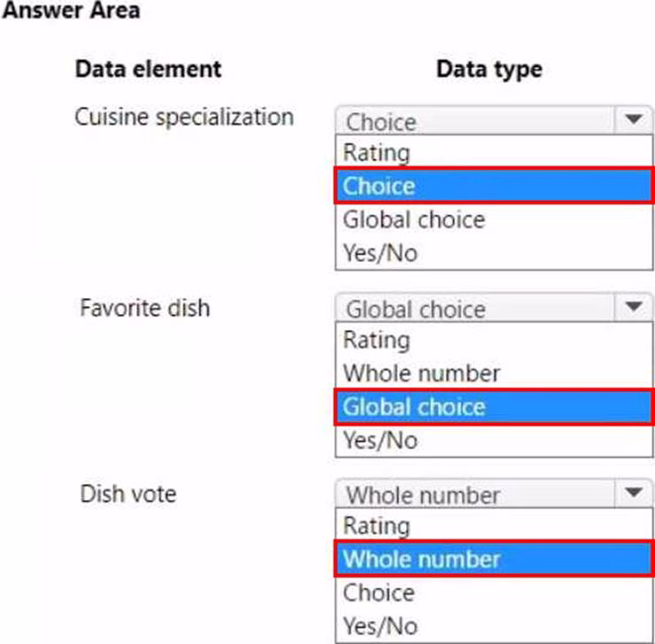Select Rating in the Dish vote list

[377, 526]
